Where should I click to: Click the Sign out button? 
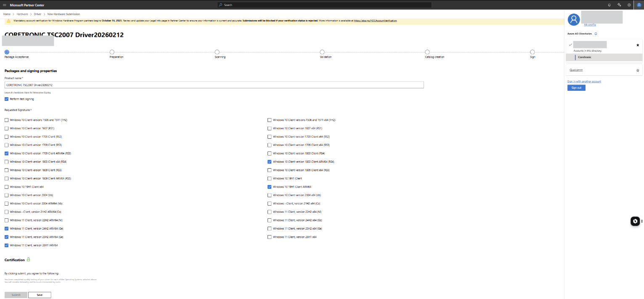tap(576, 87)
